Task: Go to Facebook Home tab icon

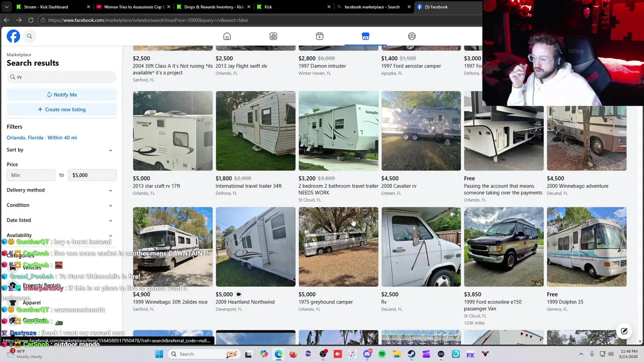Action: 227,36
